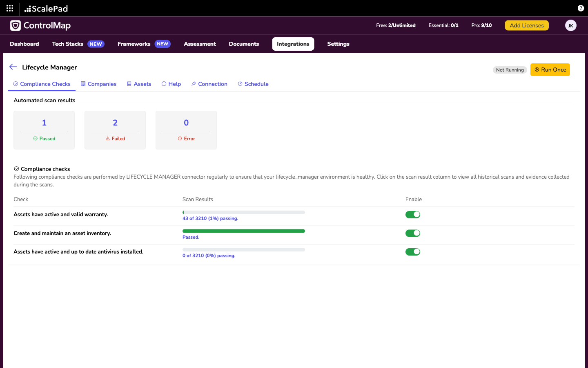Disable the asset inventory check
The width and height of the screenshot is (588, 368).
click(x=413, y=233)
